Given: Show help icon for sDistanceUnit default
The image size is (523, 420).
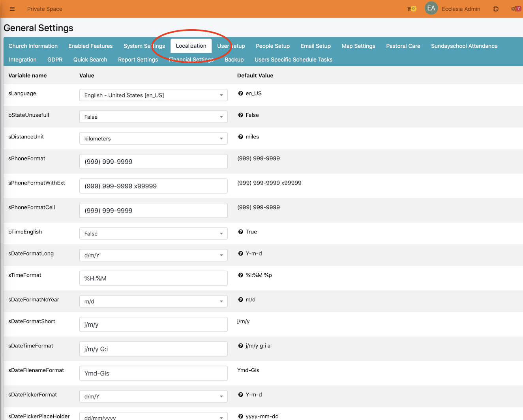Looking at the screenshot, I should [240, 137].
